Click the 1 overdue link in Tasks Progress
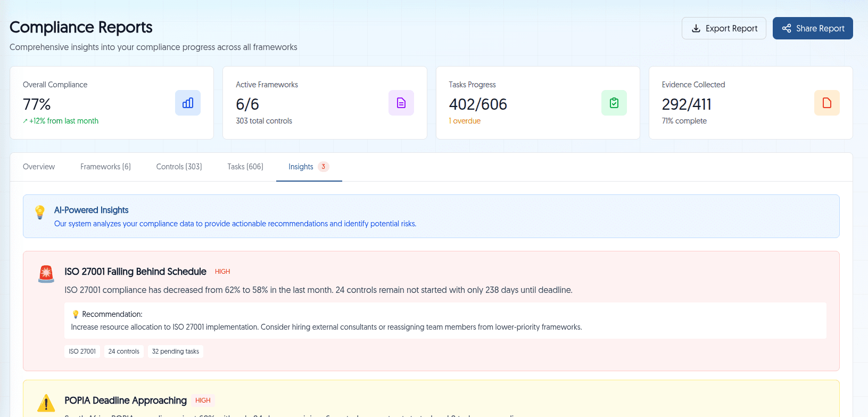This screenshot has width=868, height=417. pos(465,121)
